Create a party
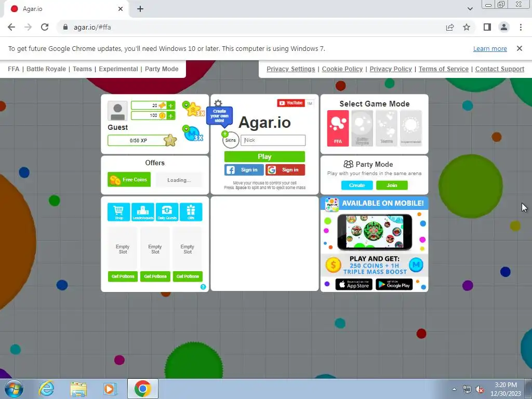This screenshot has height=399, width=532. click(357, 185)
